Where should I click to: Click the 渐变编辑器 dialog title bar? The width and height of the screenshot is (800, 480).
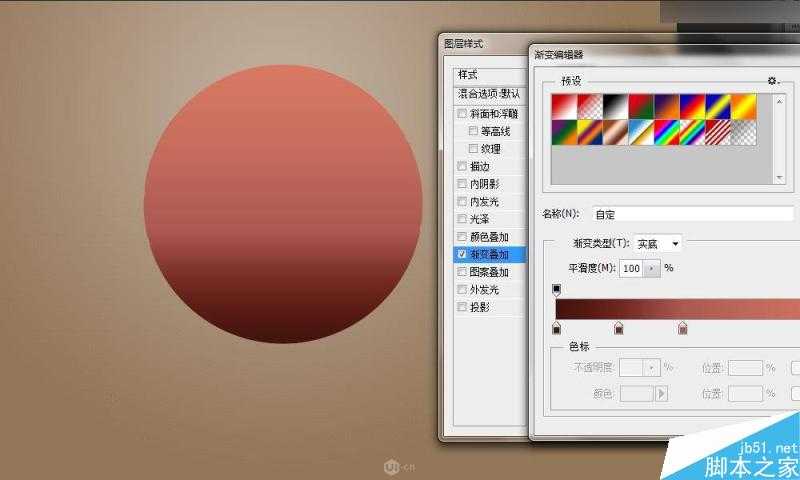[x=663, y=54]
